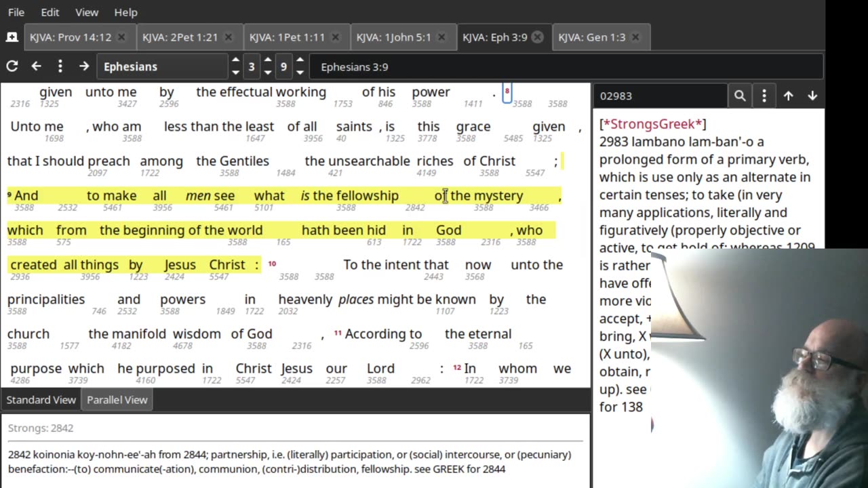Click the word created in verse 9
This screenshot has height=488, width=868.
click(33, 265)
